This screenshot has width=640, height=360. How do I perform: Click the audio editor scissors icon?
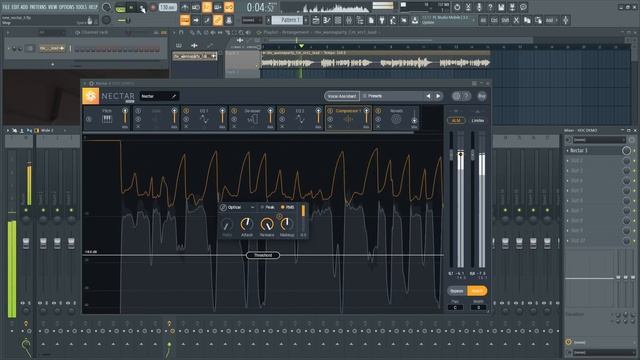click(468, 7)
